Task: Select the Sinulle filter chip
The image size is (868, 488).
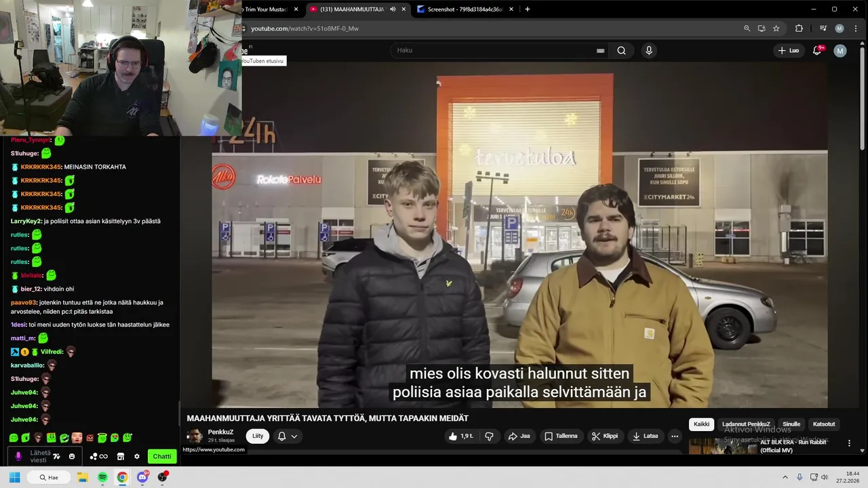Action: 791,424
